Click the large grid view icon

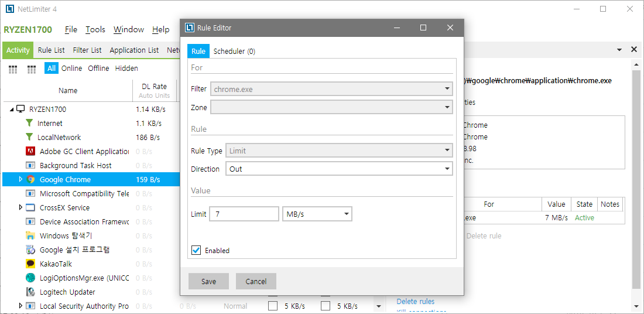[32, 69]
